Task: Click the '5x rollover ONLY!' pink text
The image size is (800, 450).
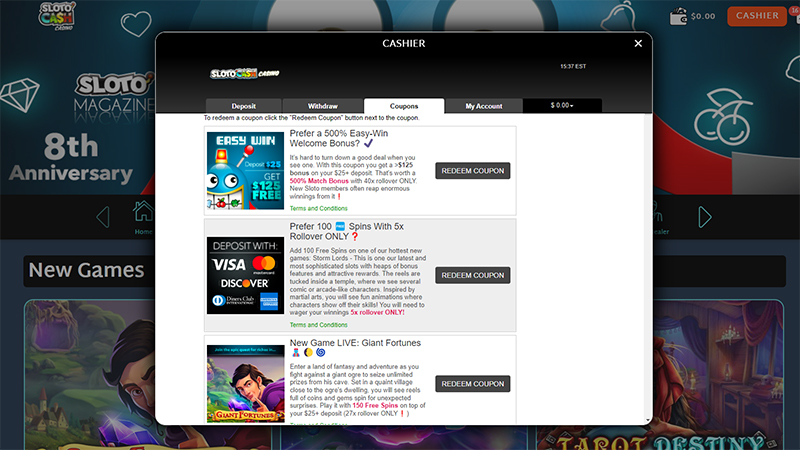Action: pyautogui.click(x=377, y=312)
